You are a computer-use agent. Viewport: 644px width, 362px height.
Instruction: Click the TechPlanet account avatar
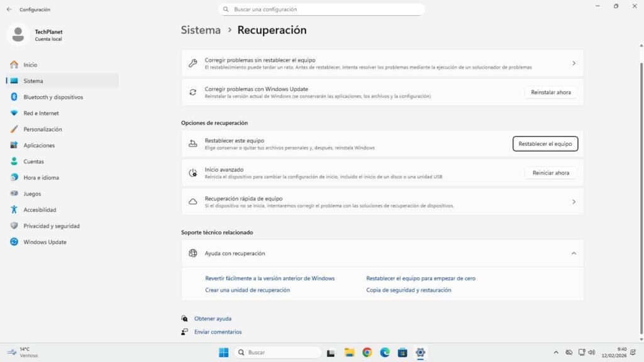pos(18,35)
